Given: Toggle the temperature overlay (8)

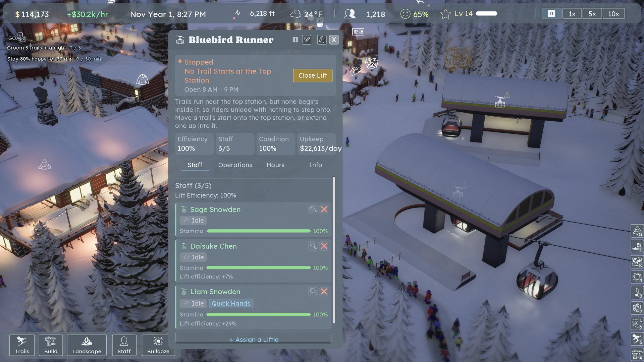Looking at the screenshot, I should 637,293.
